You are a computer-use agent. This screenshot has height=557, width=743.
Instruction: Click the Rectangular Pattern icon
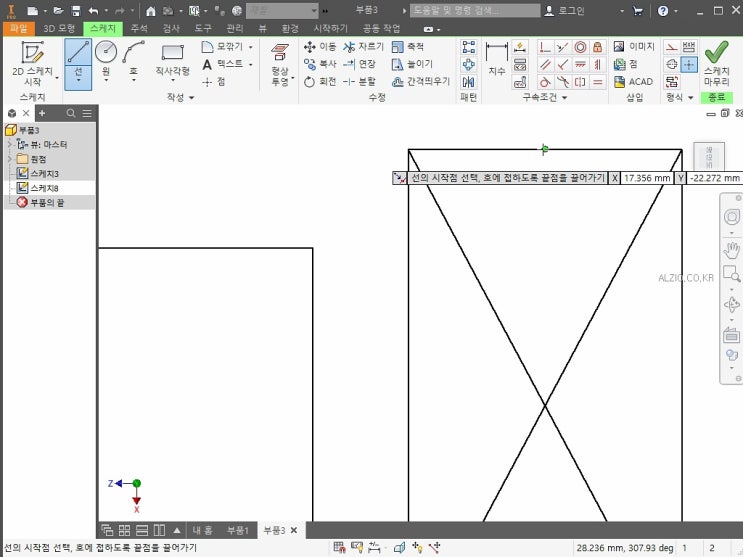(469, 46)
